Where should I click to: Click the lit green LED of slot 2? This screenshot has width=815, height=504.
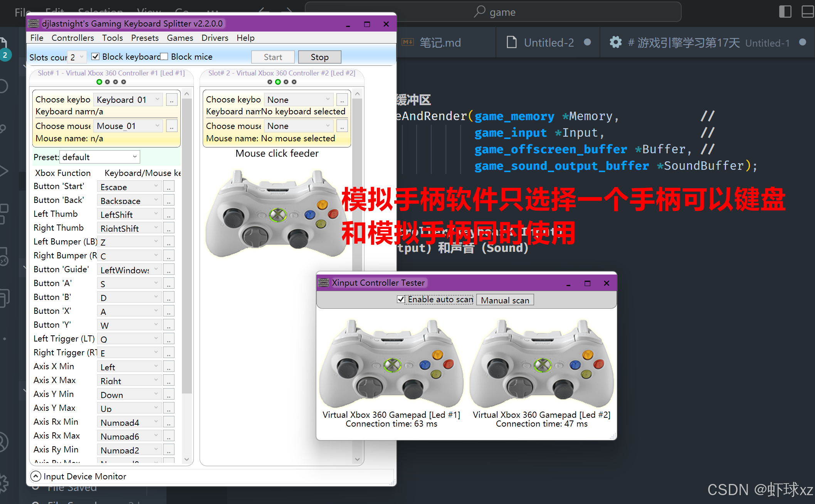[278, 82]
